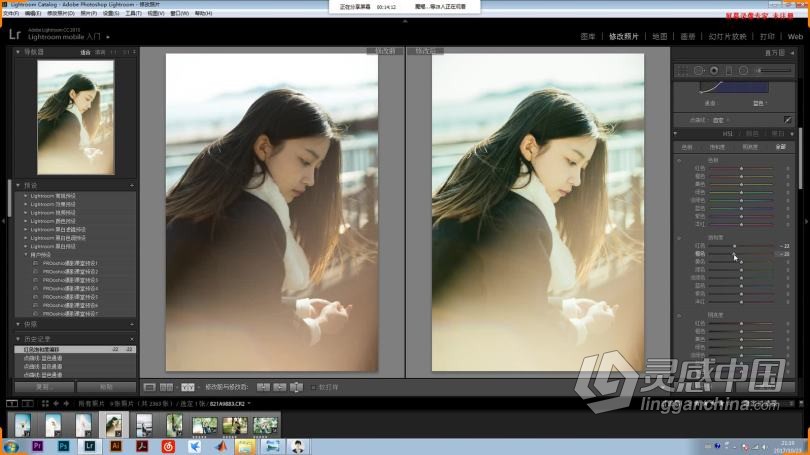Open the 帮助(H) menu
Viewport: 810px width, 455px height.
coord(204,13)
